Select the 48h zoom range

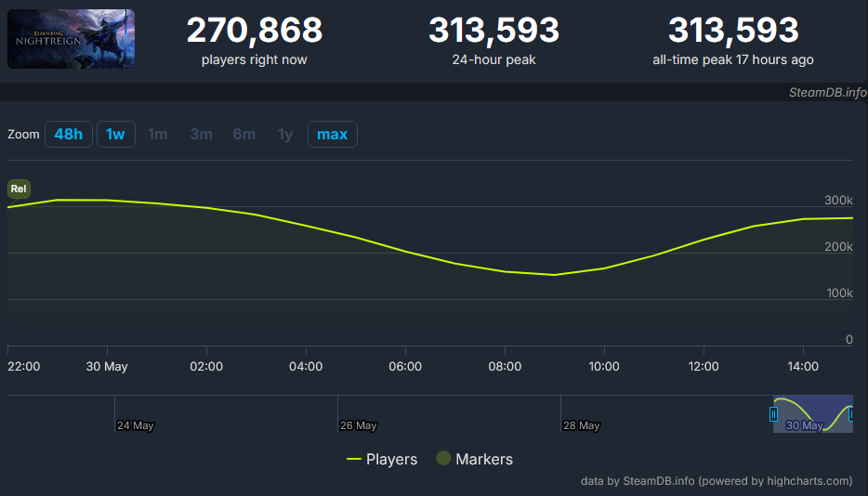pos(68,135)
